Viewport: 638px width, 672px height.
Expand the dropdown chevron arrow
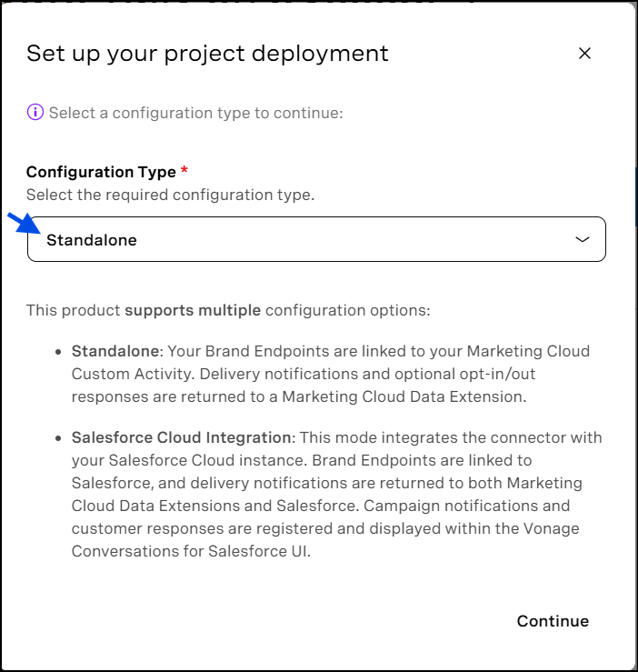(582, 239)
